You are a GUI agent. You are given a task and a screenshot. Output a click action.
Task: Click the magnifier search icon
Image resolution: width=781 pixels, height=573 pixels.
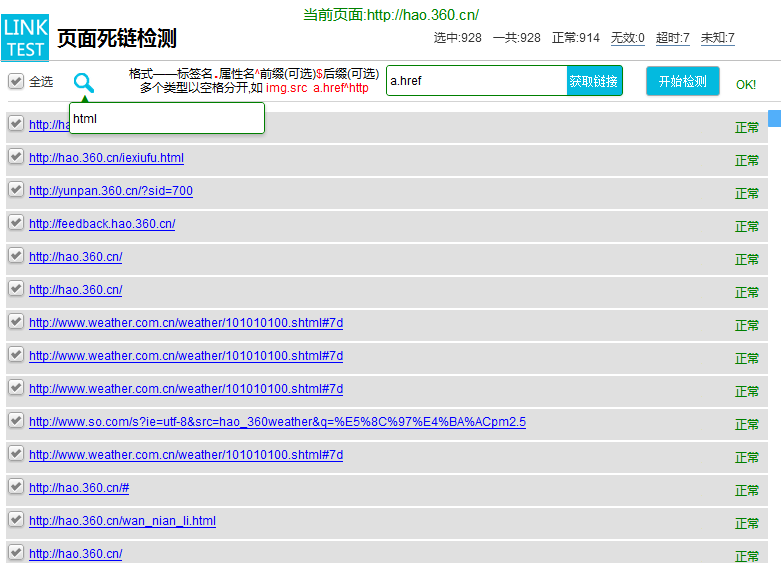point(84,83)
